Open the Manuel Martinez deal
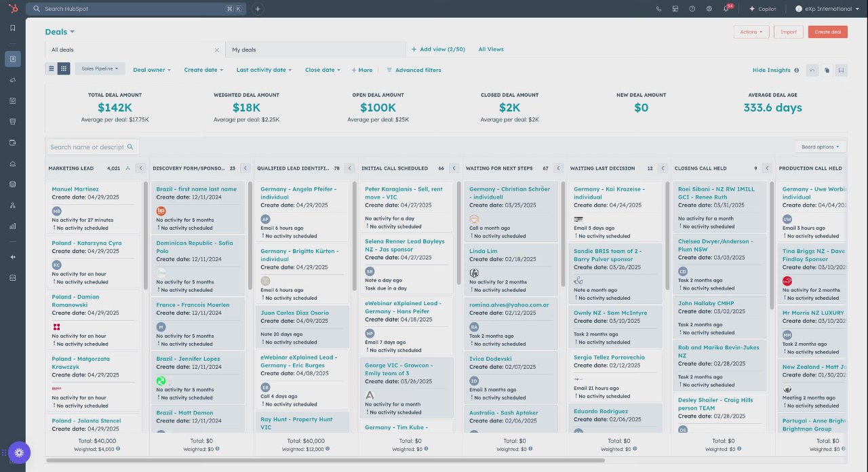Viewport: 868px width, 472px height. tap(75, 189)
